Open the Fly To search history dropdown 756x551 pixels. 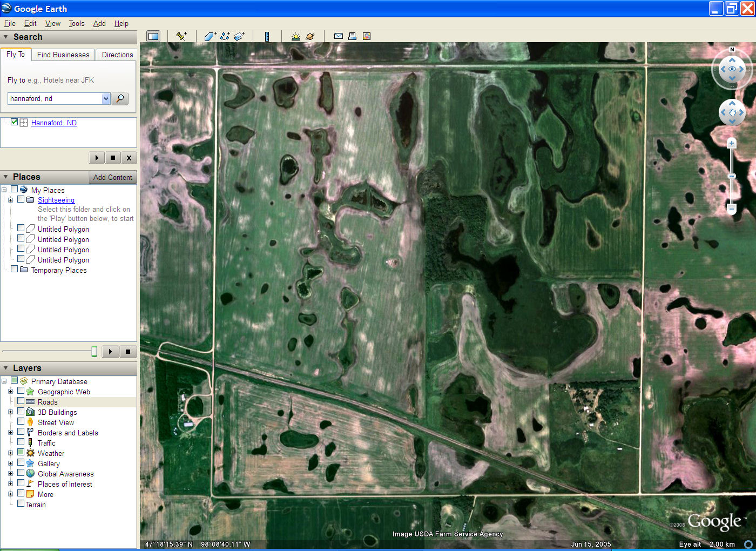[x=106, y=98]
